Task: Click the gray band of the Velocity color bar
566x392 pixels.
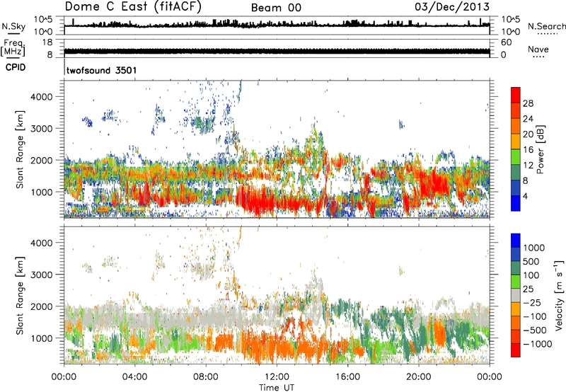Action: click(x=516, y=295)
